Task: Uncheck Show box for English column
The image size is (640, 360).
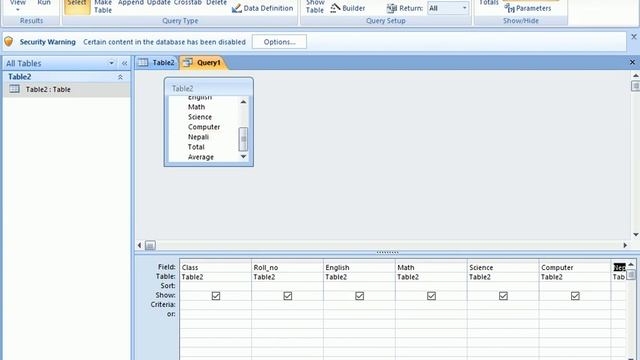Action: [360, 296]
